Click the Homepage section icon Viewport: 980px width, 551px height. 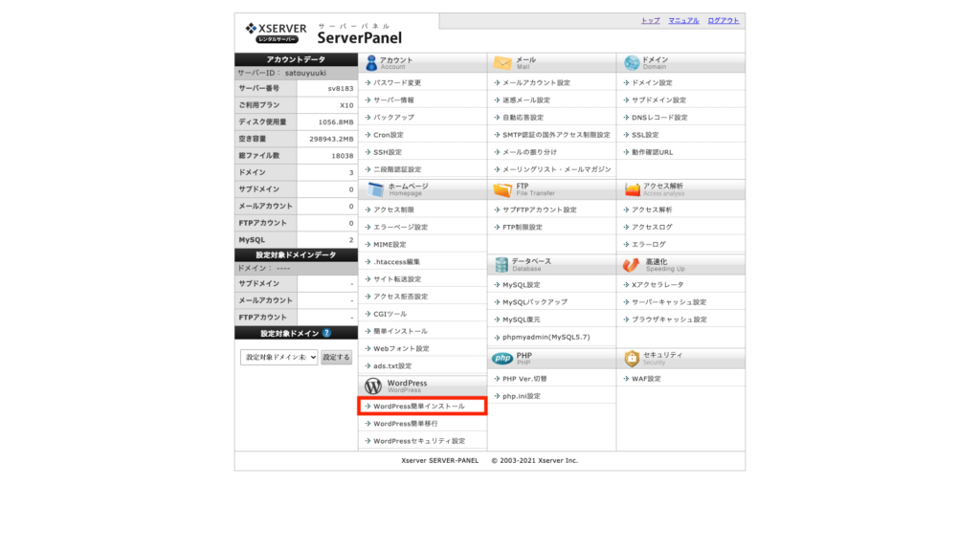pos(375,189)
